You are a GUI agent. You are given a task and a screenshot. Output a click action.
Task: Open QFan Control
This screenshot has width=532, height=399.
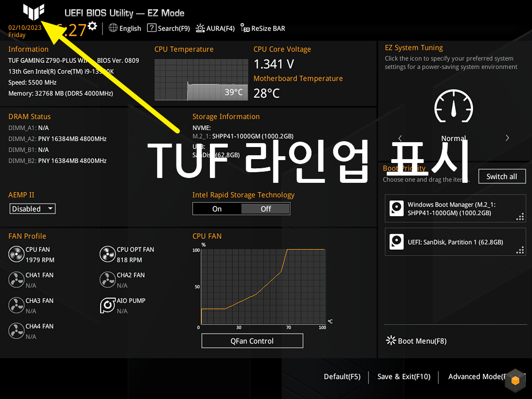[x=252, y=340]
